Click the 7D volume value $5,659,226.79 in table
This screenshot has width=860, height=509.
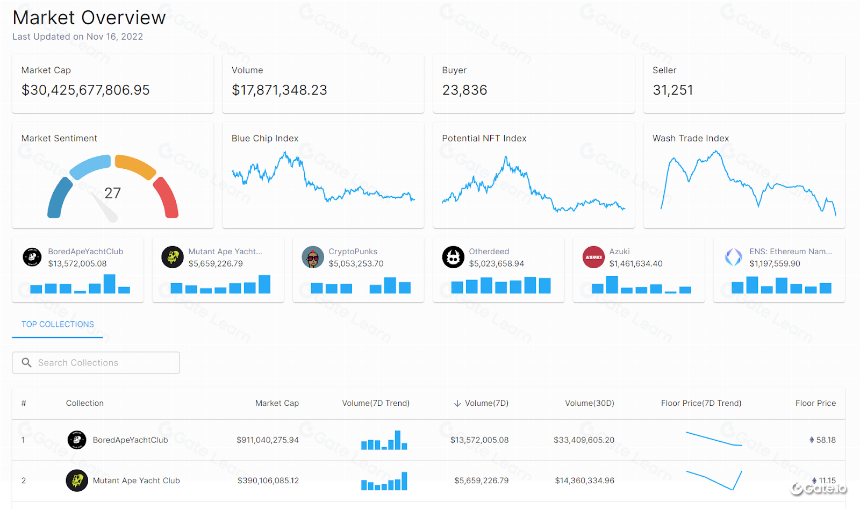(x=482, y=480)
